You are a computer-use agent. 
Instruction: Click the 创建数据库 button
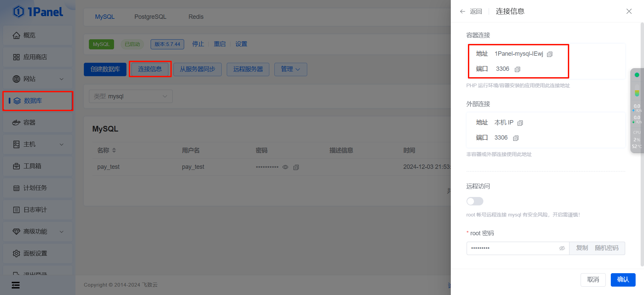pos(105,69)
